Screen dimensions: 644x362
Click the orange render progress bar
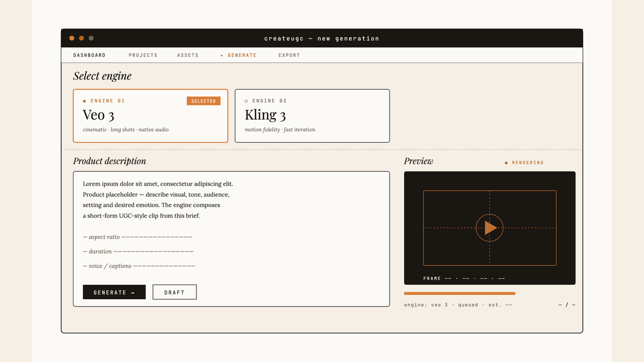coord(459,293)
